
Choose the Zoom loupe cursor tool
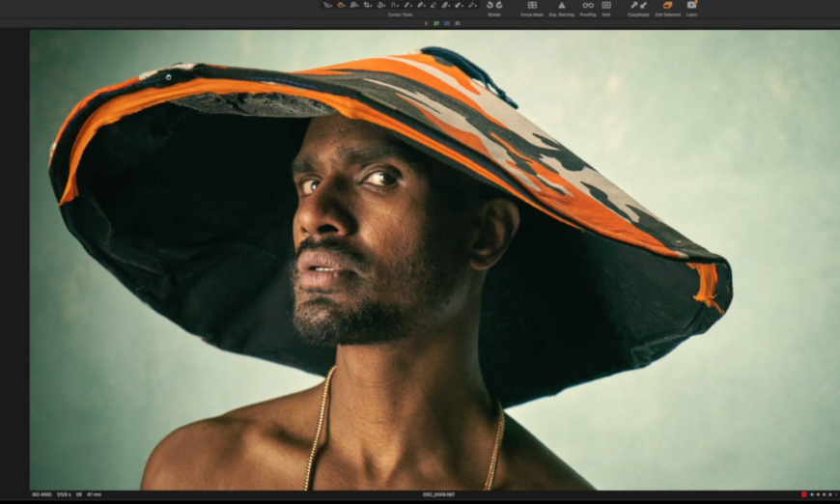coord(354,5)
